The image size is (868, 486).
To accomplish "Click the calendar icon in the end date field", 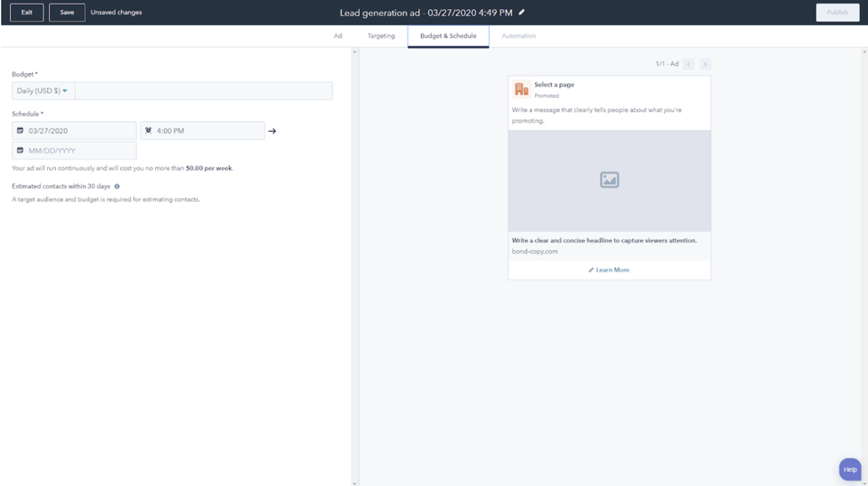I will tap(20, 150).
